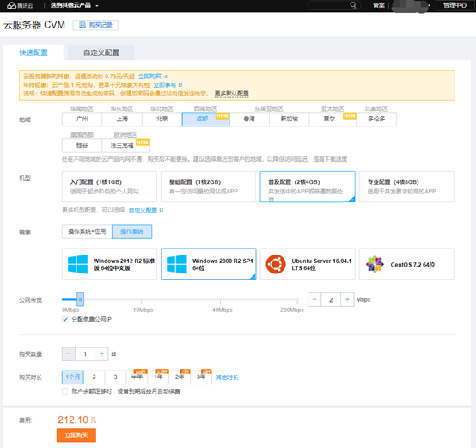The width and height of the screenshot is (476, 448).
Task: Enable auto-renew 自动续费 checkbox
Action: (64, 391)
